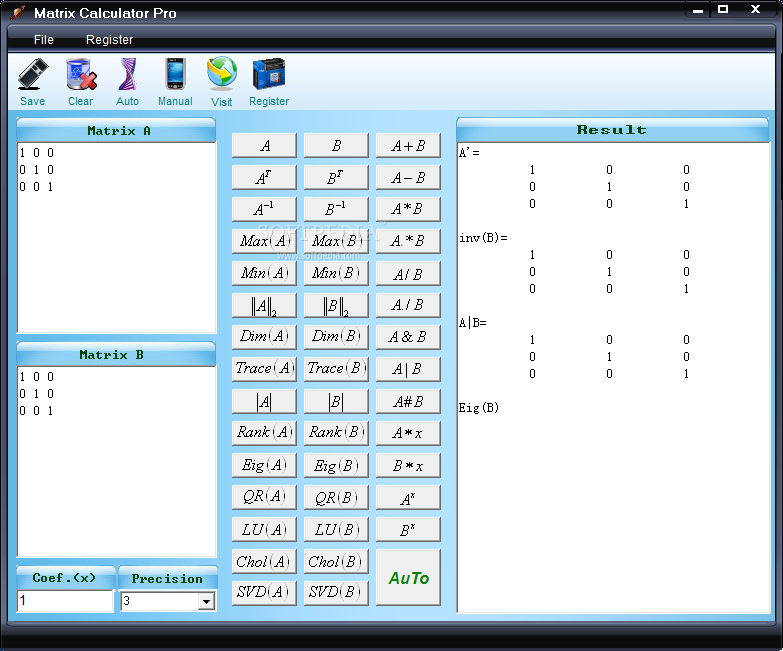Compute transpose of B

tap(336, 177)
